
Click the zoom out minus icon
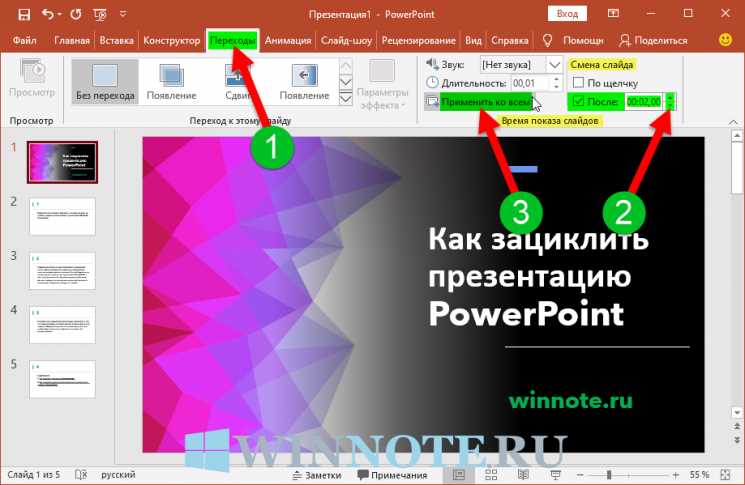pos(580,475)
